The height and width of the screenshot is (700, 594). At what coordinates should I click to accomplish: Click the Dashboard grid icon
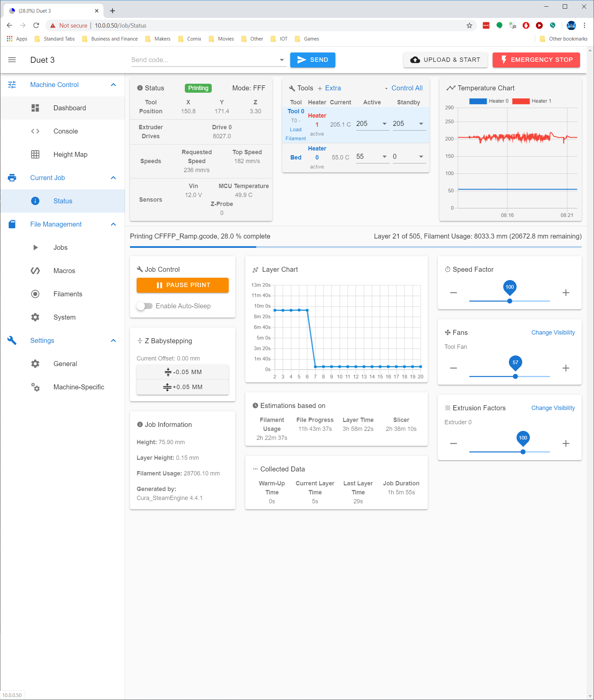tap(35, 108)
